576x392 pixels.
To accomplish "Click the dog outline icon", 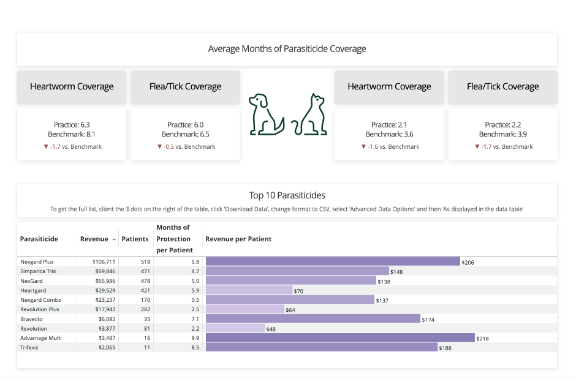I will (267, 114).
